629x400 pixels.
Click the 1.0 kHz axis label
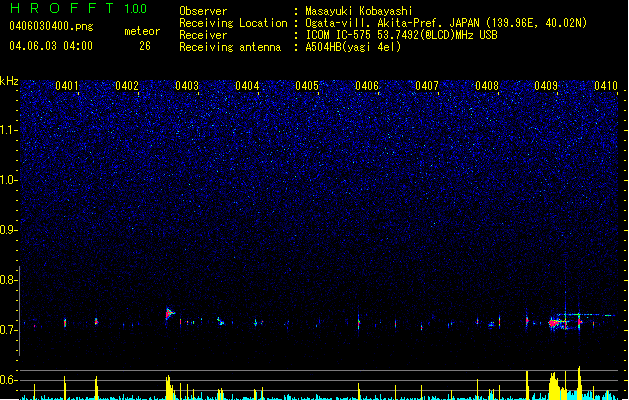click(x=9, y=180)
